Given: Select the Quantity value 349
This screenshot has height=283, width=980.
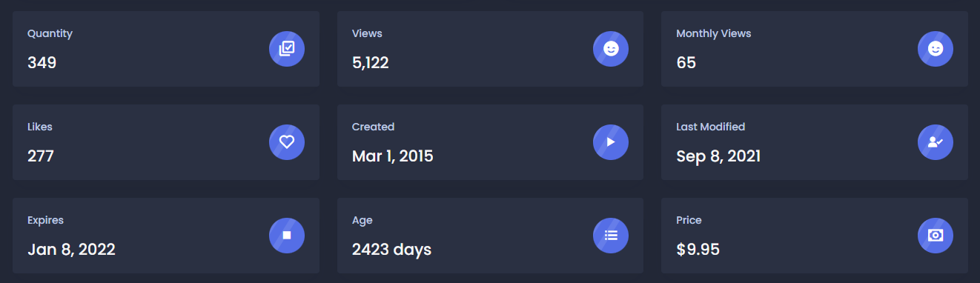Looking at the screenshot, I should pyautogui.click(x=42, y=63).
